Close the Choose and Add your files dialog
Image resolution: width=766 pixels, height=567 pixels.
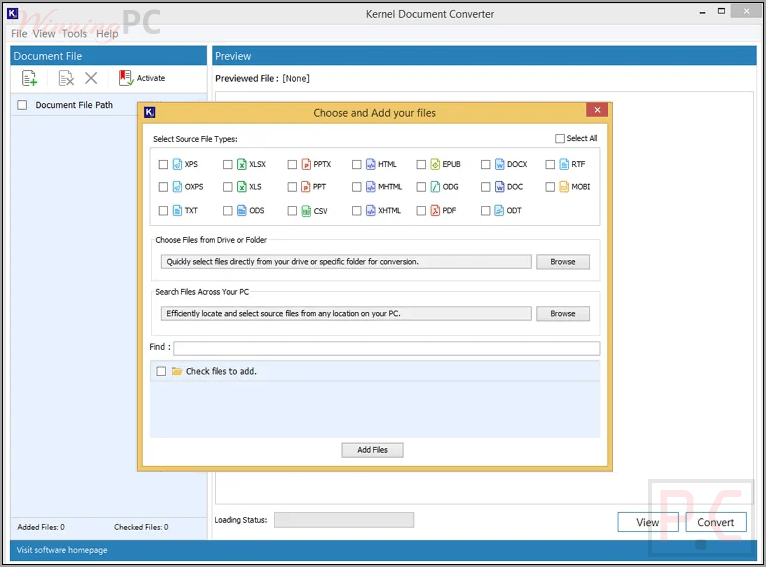click(597, 110)
